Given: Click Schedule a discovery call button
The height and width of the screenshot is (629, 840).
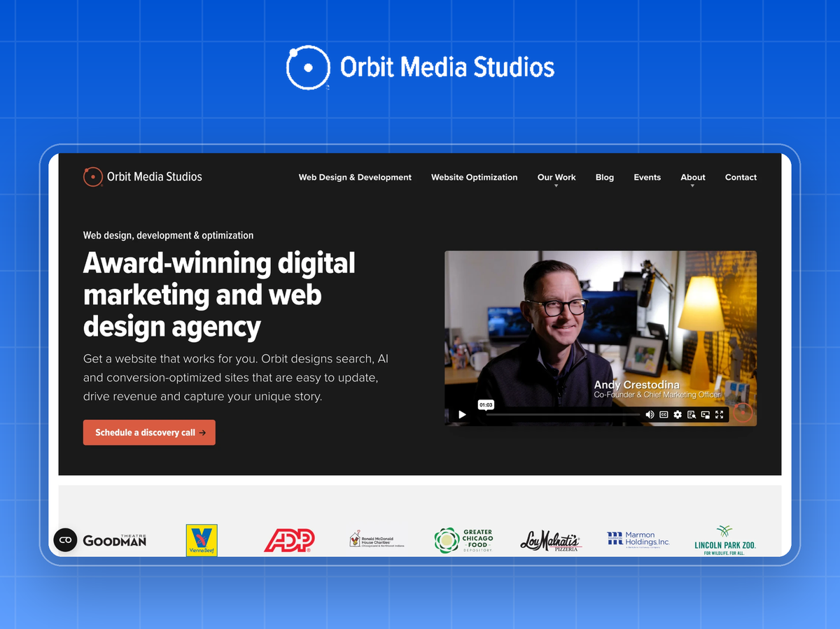Looking at the screenshot, I should pyautogui.click(x=149, y=432).
